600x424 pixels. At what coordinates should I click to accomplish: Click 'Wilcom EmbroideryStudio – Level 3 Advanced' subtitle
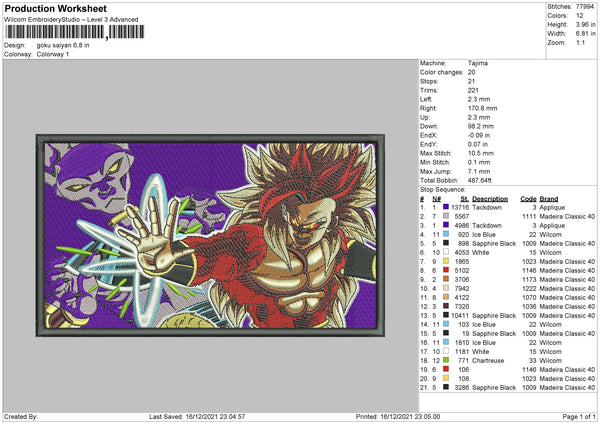71,20
